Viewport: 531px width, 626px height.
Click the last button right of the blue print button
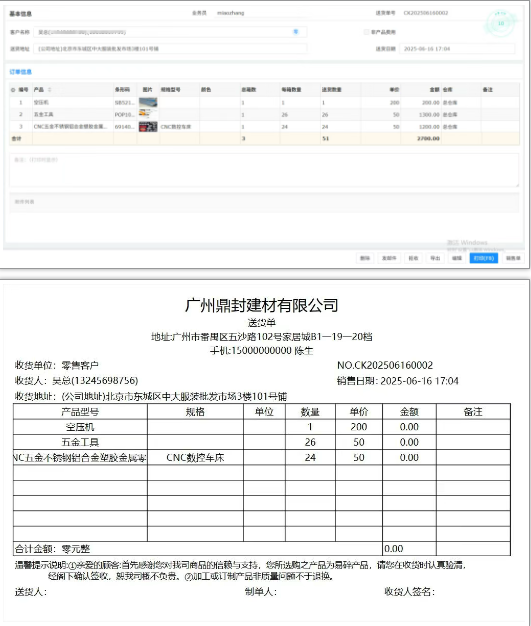(x=513, y=258)
